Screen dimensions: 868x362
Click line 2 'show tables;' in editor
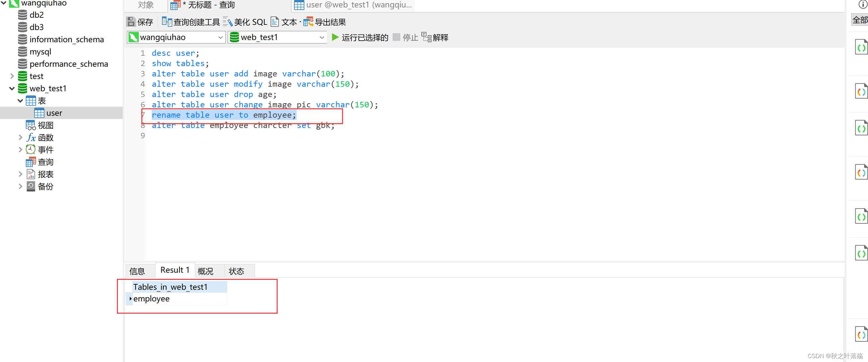(180, 63)
